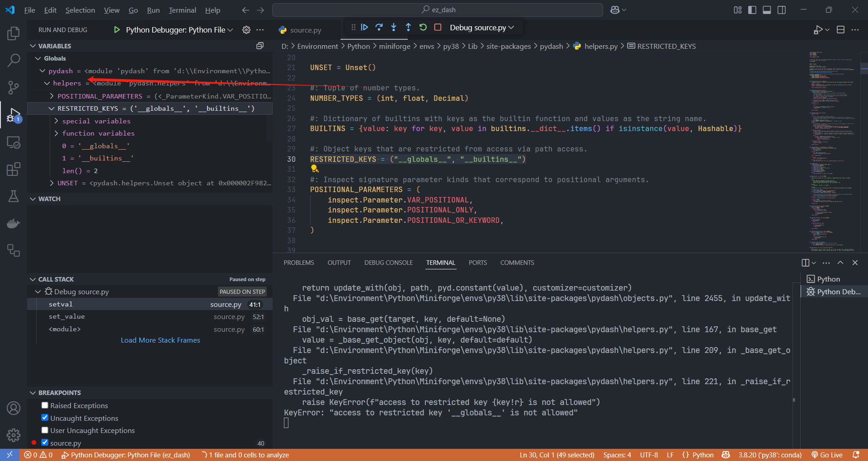
Task: Expand the POSITIONAL_PARAMETERS variable
Action: pyautogui.click(x=52, y=96)
